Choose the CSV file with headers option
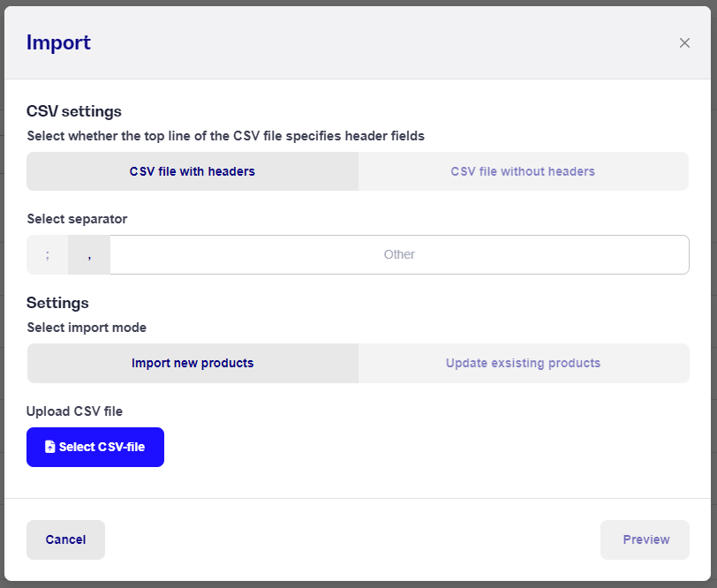Screen dimensions: 717x588 [x=192, y=171]
